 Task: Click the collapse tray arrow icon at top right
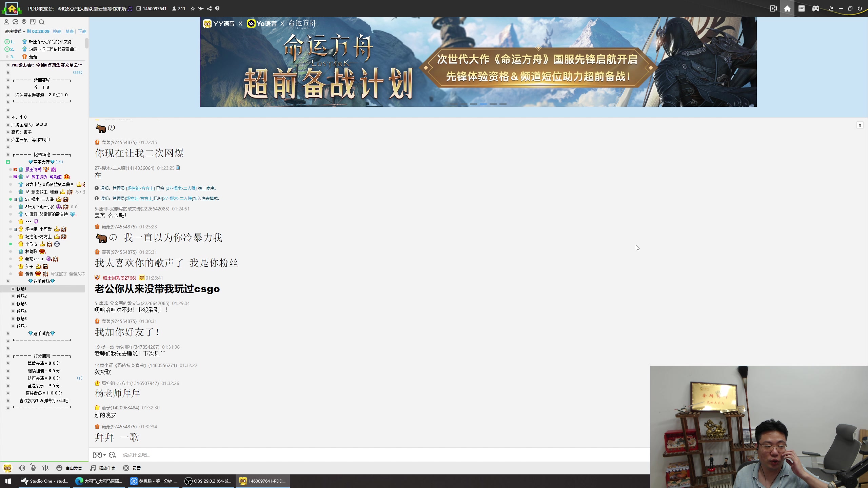831,8
